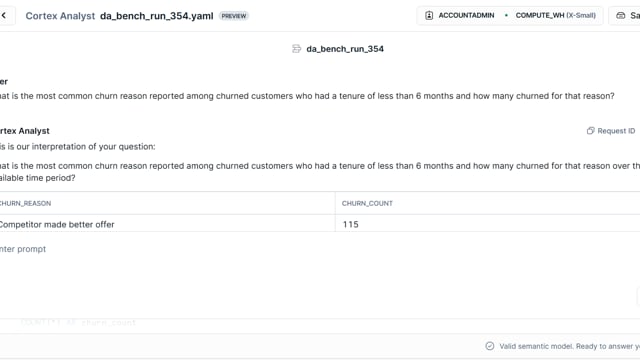Open the Cortex Analyst breadcrumb link
Screen dimensions: 640x360
pos(60,16)
